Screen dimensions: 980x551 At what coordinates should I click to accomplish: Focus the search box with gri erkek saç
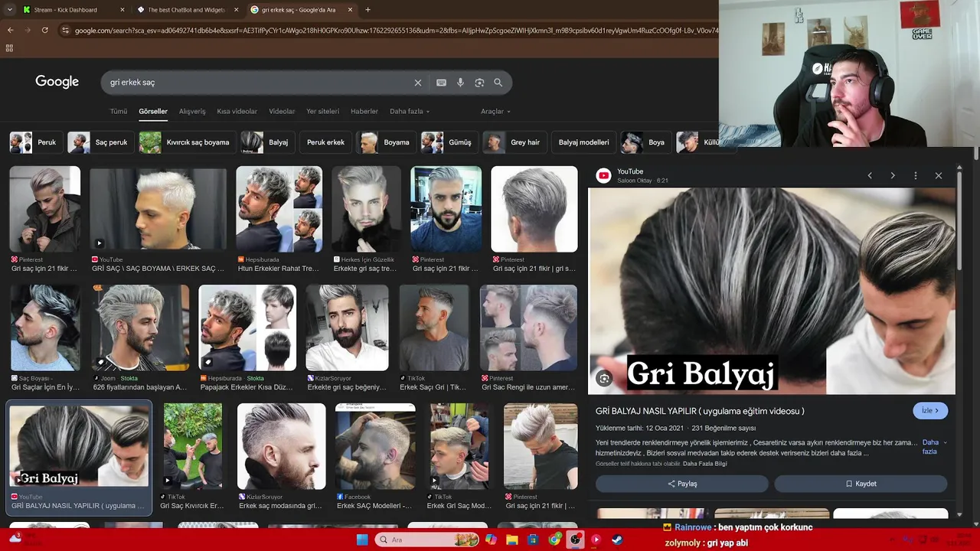(256, 83)
